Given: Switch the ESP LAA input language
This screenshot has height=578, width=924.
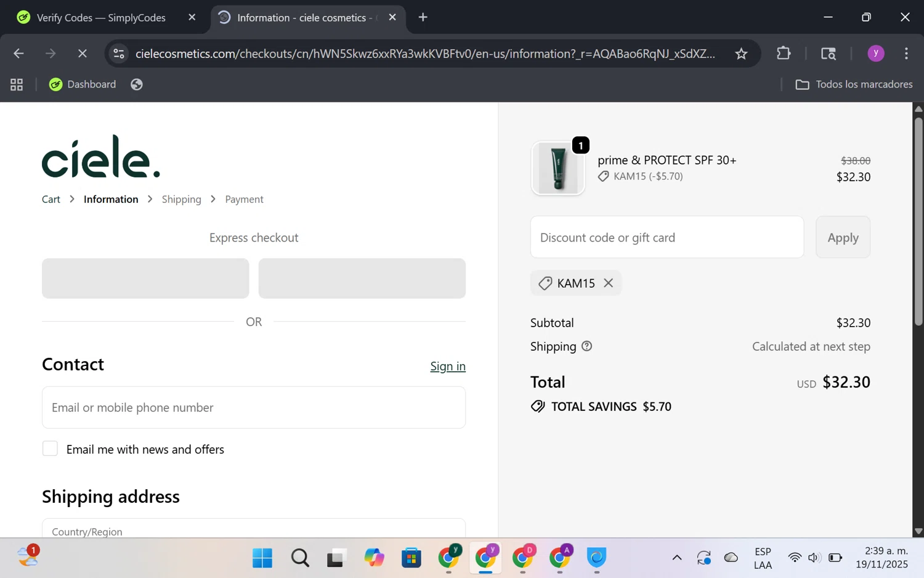Looking at the screenshot, I should [763, 558].
